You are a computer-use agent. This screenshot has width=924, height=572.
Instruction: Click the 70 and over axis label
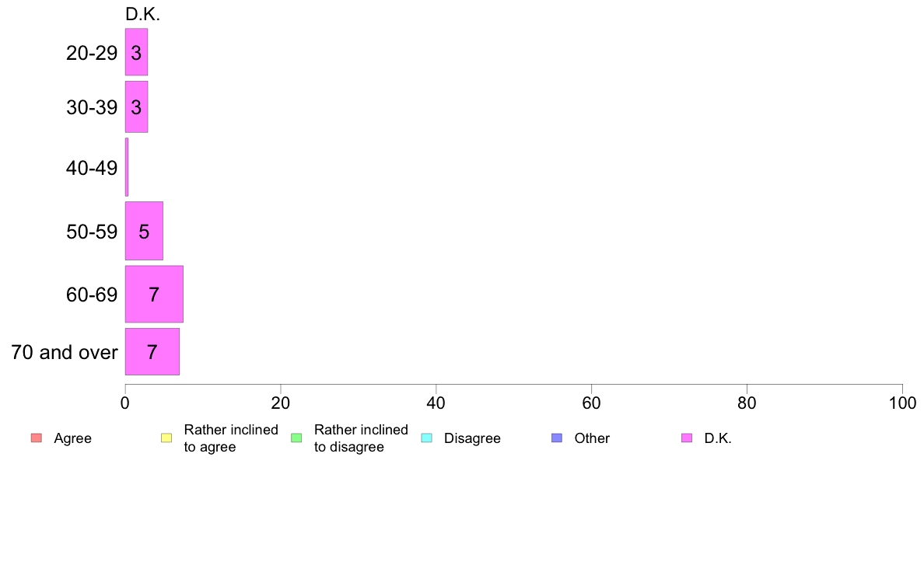pos(65,352)
